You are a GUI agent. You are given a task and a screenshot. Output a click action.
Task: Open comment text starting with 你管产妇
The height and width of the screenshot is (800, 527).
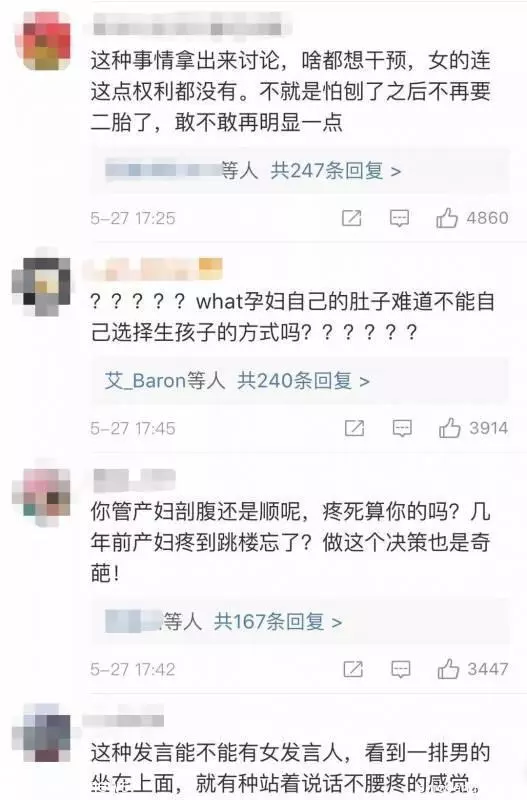(x=291, y=542)
